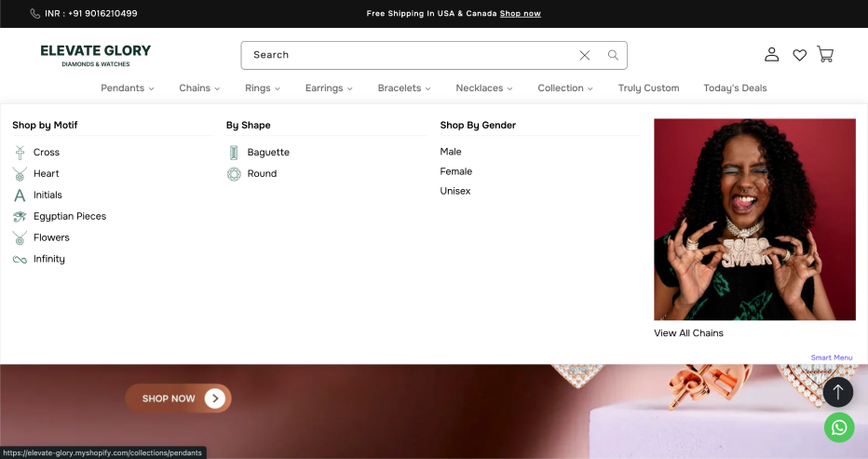Click the WhatsApp chat icon
This screenshot has height=459, width=868.
838,427
